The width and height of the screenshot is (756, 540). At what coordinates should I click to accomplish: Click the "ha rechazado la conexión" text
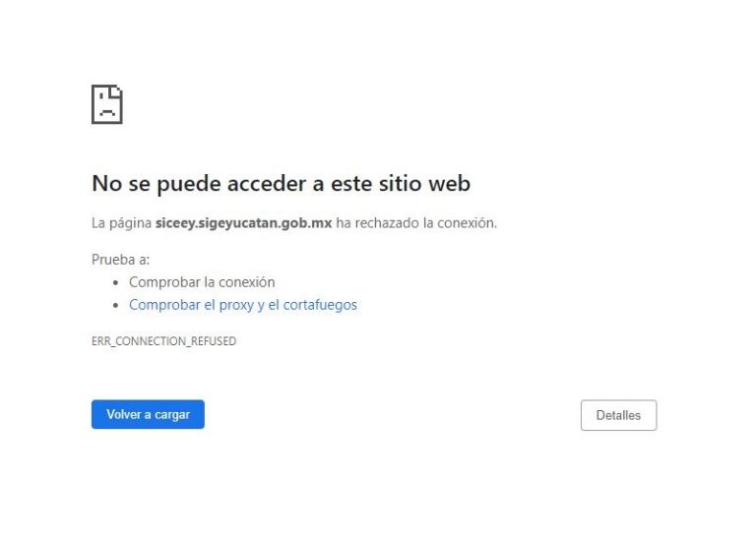pos(416,223)
